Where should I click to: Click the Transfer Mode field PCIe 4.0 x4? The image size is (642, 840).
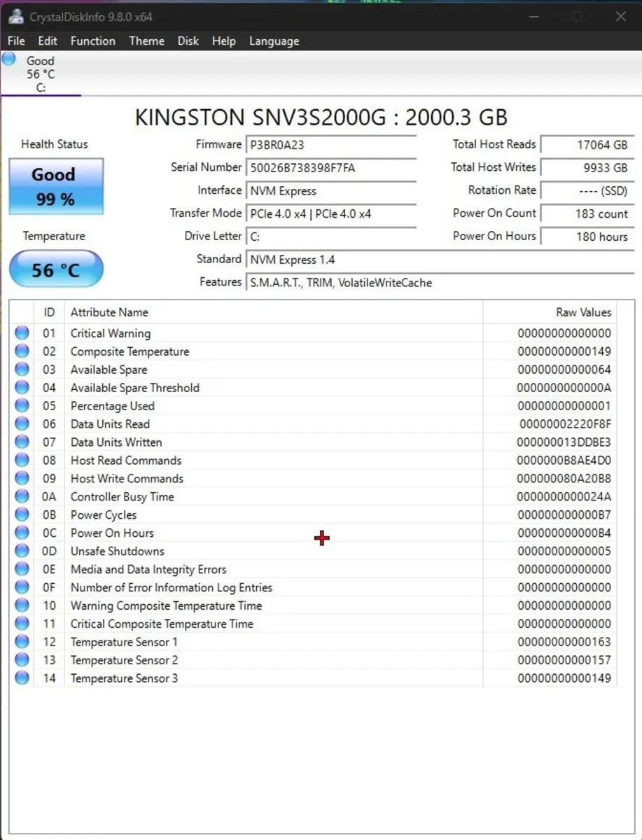331,213
